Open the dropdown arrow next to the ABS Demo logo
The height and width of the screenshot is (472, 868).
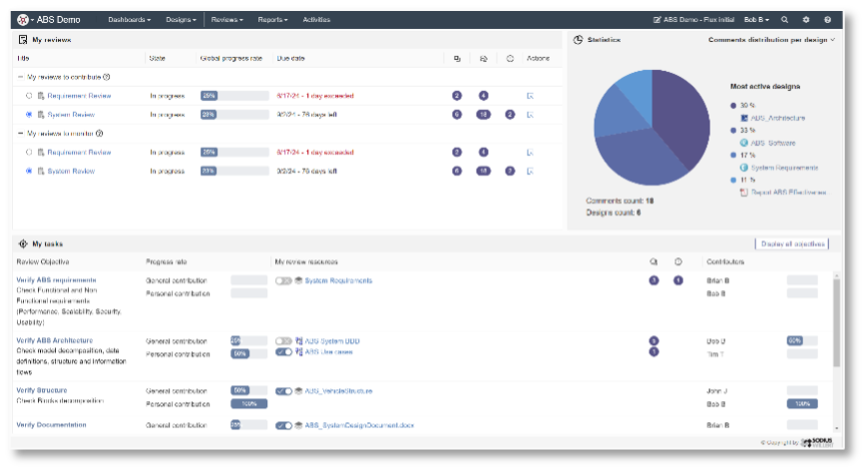point(32,20)
